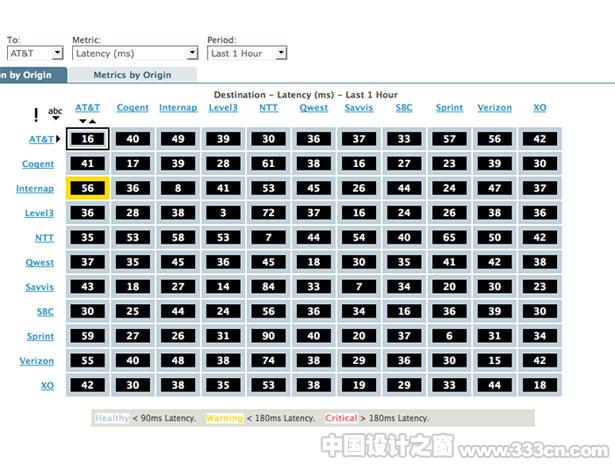The image size is (615, 465).
Task: Click the Healthy legend label
Action: pyautogui.click(x=112, y=418)
